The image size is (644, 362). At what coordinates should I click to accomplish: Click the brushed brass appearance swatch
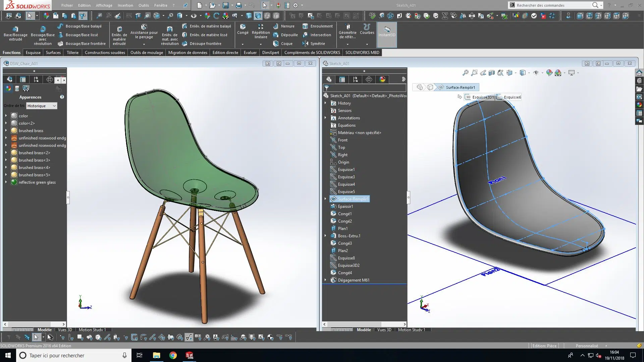14,131
